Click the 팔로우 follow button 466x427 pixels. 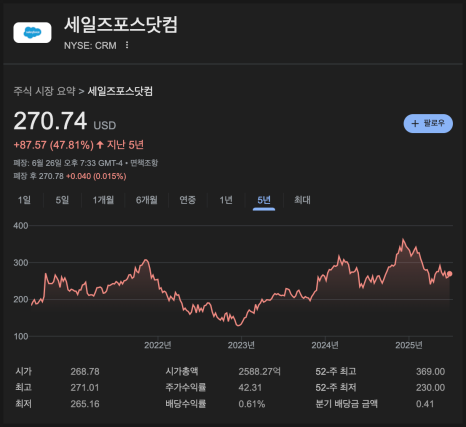[428, 123]
